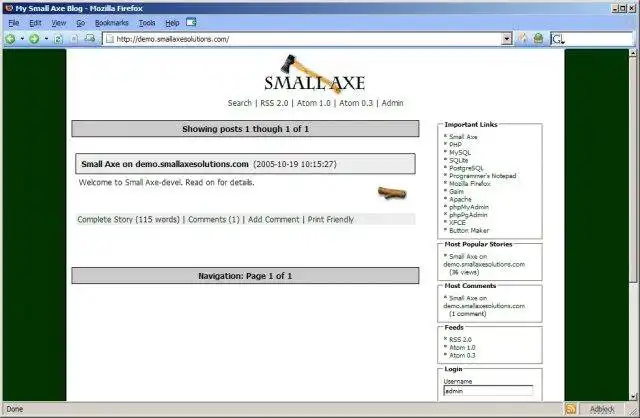The width and height of the screenshot is (640, 418).
Task: Open RSS 2.0 in Feeds box
Action: pyautogui.click(x=460, y=340)
